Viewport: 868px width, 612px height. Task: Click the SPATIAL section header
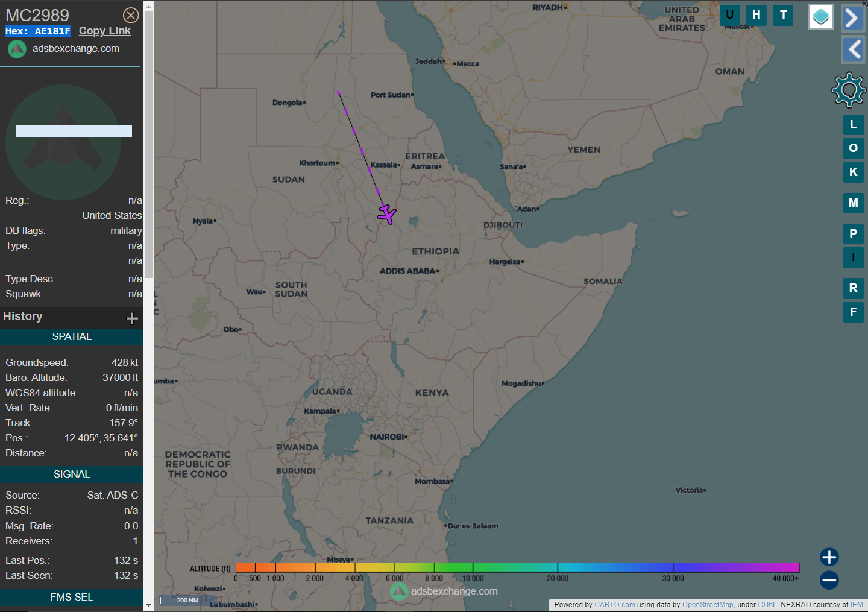pyautogui.click(x=72, y=337)
